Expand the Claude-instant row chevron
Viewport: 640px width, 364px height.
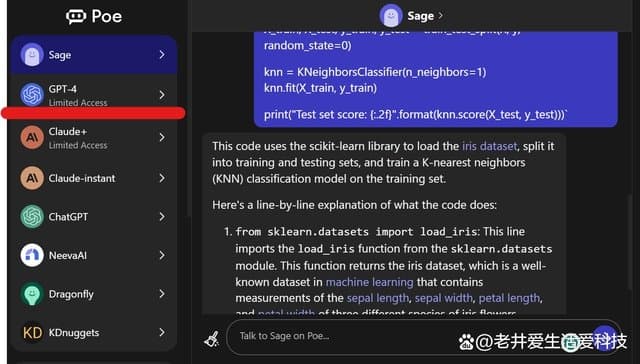[x=162, y=178]
